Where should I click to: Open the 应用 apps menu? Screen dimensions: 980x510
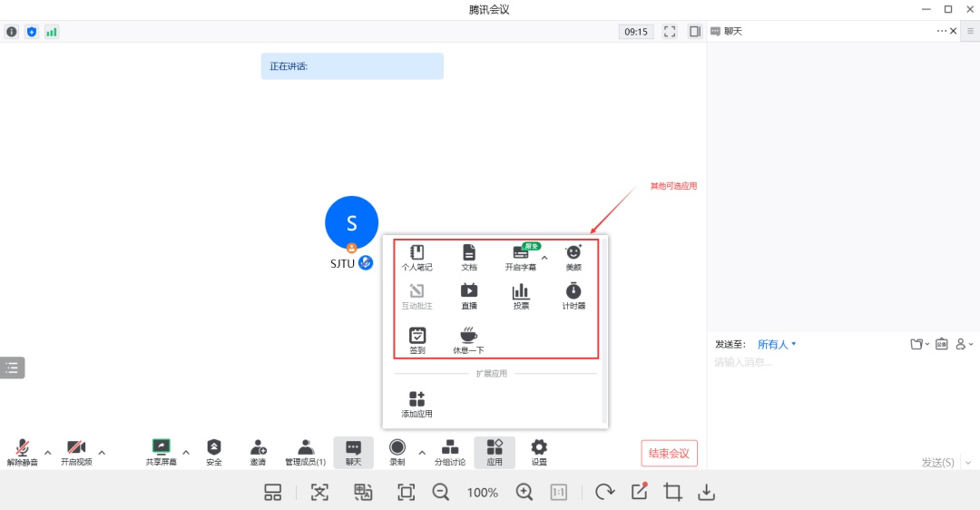495,452
